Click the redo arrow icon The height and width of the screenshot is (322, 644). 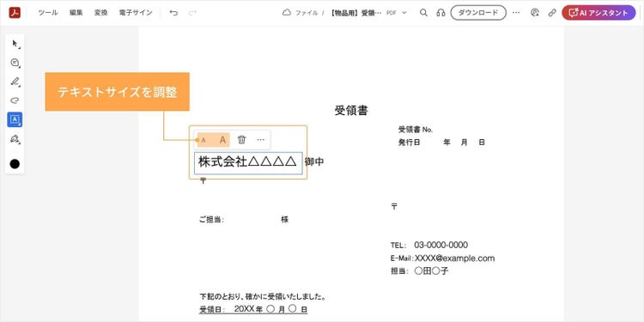tap(192, 13)
